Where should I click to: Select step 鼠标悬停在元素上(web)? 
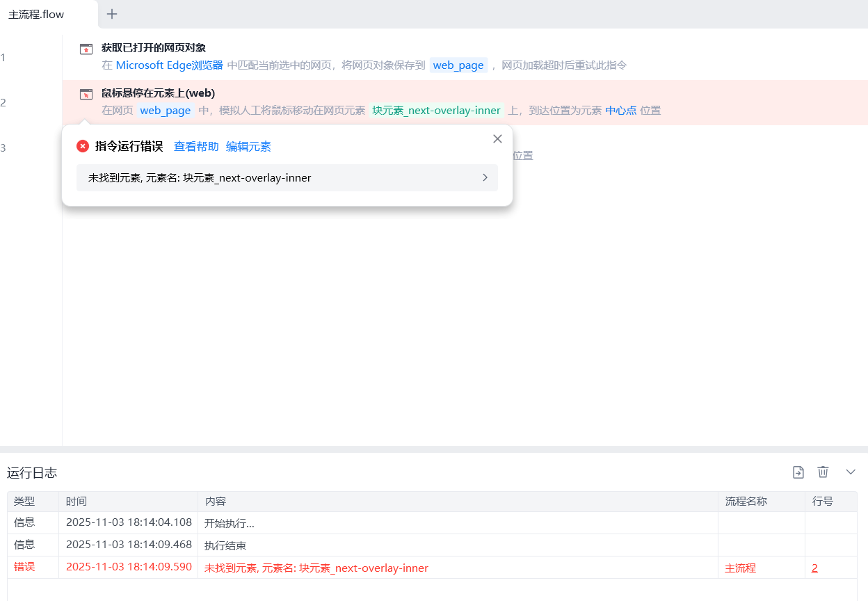(x=465, y=102)
